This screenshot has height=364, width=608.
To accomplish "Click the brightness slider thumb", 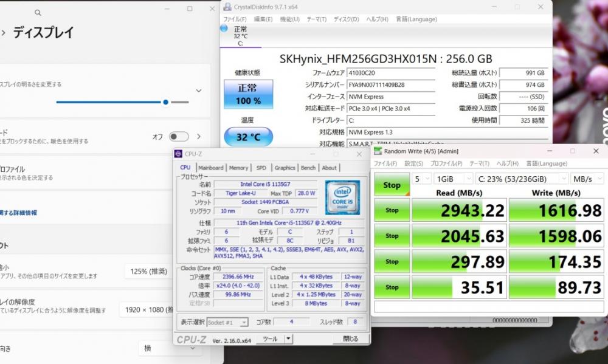I will [x=165, y=102].
